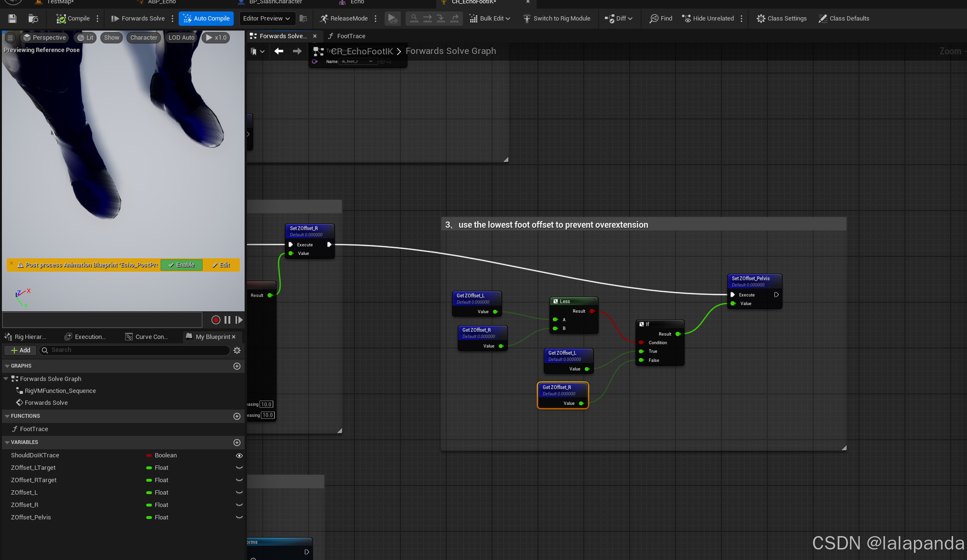Click the viewport hamburger menu icon
This screenshot has height=560, width=967.
[x=10, y=38]
